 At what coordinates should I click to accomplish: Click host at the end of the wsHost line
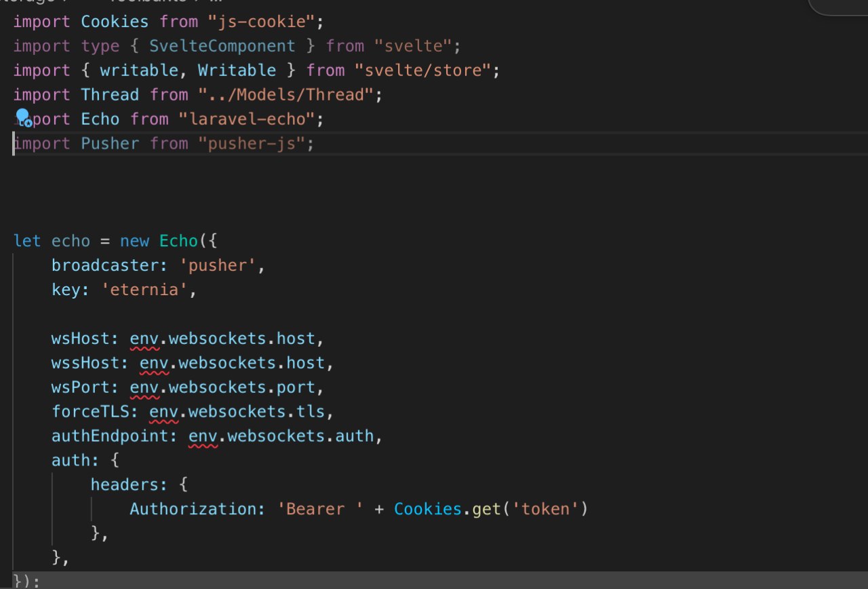[x=296, y=339]
